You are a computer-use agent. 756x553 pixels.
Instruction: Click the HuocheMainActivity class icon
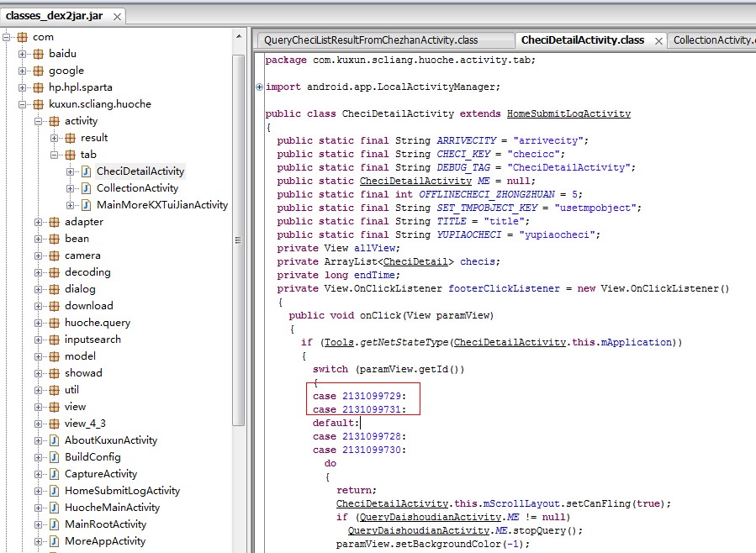(x=54, y=508)
